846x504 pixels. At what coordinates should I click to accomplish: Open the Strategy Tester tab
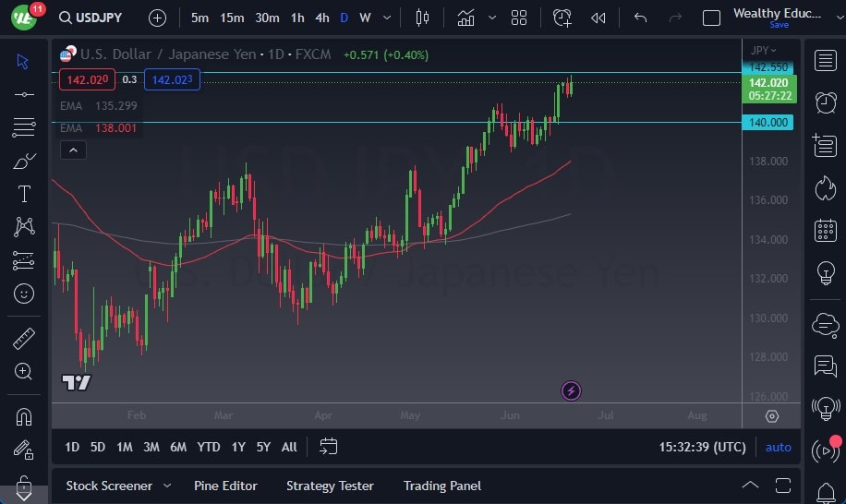click(330, 486)
